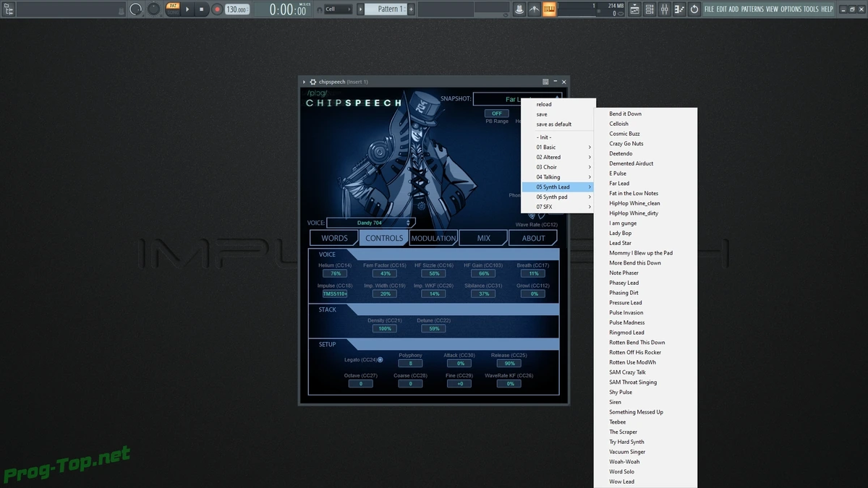The width and height of the screenshot is (868, 488).
Task: Click the metronome-like arc icon in toolbar
Action: point(535,9)
